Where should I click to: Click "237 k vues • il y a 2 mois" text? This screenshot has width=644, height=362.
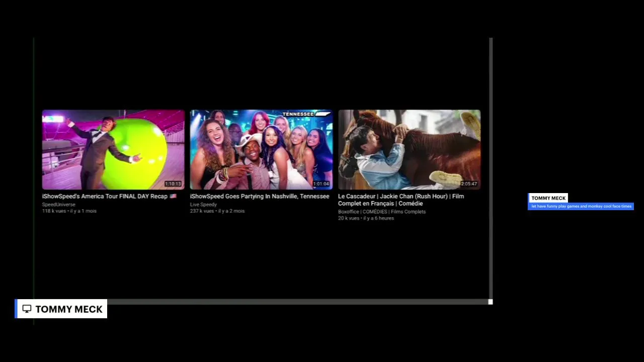point(217,211)
